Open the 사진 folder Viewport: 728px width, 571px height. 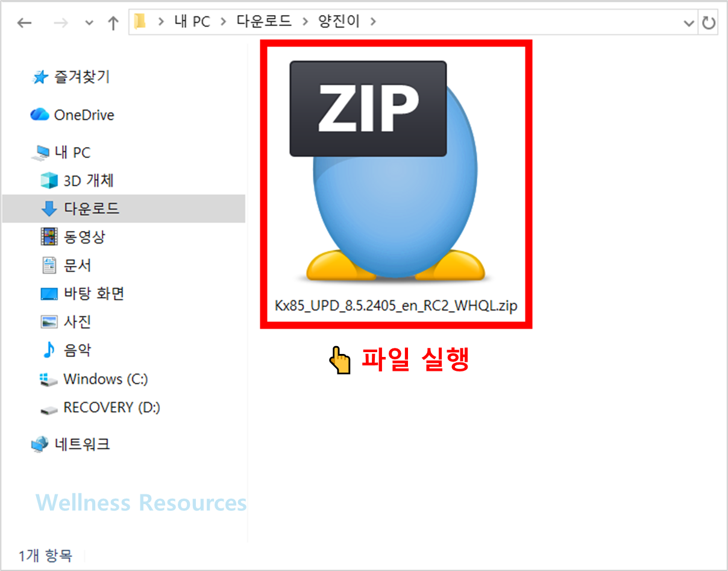78,321
